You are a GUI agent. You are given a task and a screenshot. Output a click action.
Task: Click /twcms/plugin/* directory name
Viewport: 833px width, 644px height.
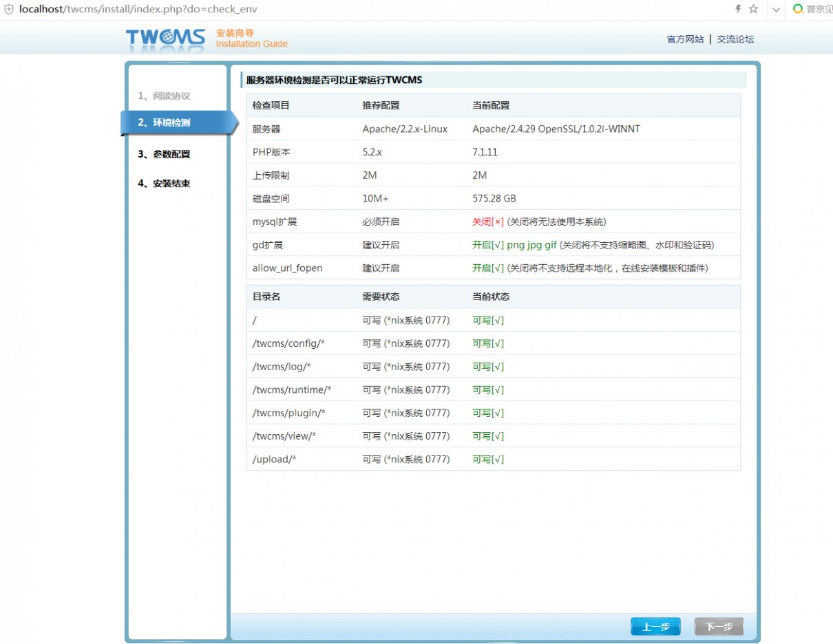[x=288, y=413]
